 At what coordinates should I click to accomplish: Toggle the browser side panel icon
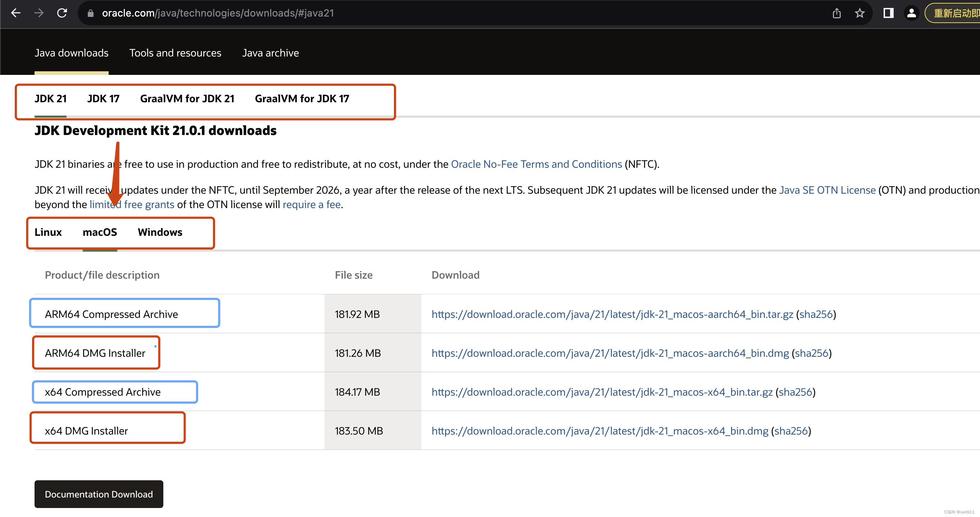[888, 13]
